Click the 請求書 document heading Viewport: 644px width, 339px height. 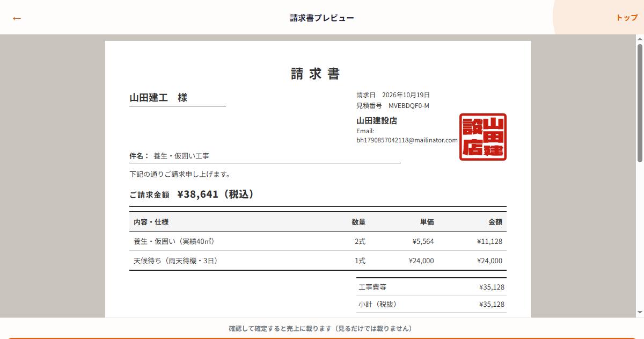click(316, 74)
